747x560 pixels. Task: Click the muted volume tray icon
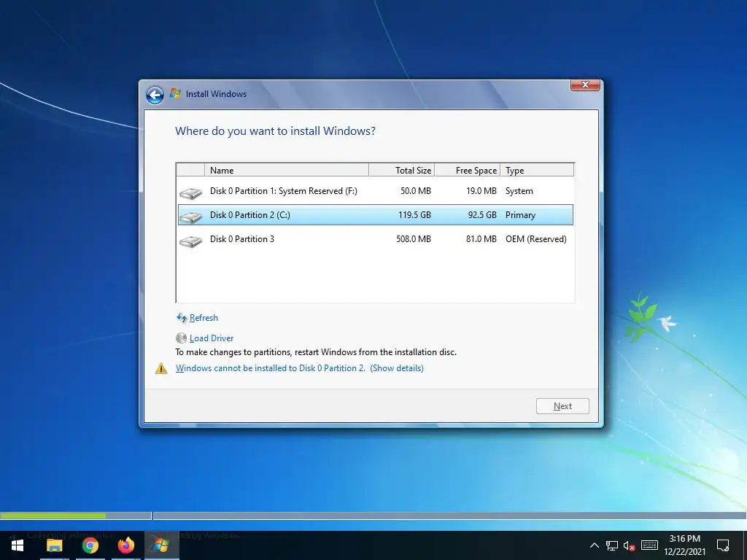point(629,545)
